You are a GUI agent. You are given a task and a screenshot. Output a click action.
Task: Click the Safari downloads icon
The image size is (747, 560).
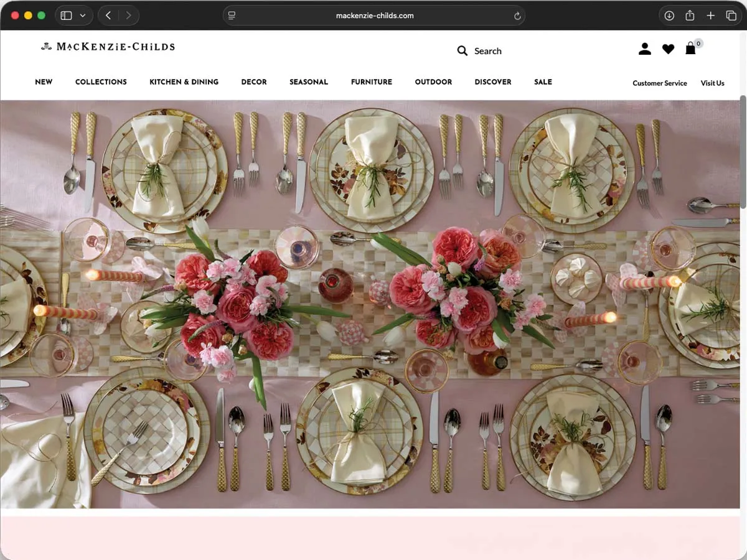click(669, 16)
